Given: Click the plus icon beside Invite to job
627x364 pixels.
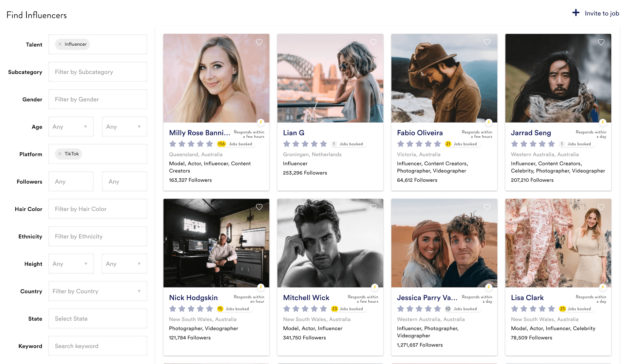Looking at the screenshot, I should point(576,13).
